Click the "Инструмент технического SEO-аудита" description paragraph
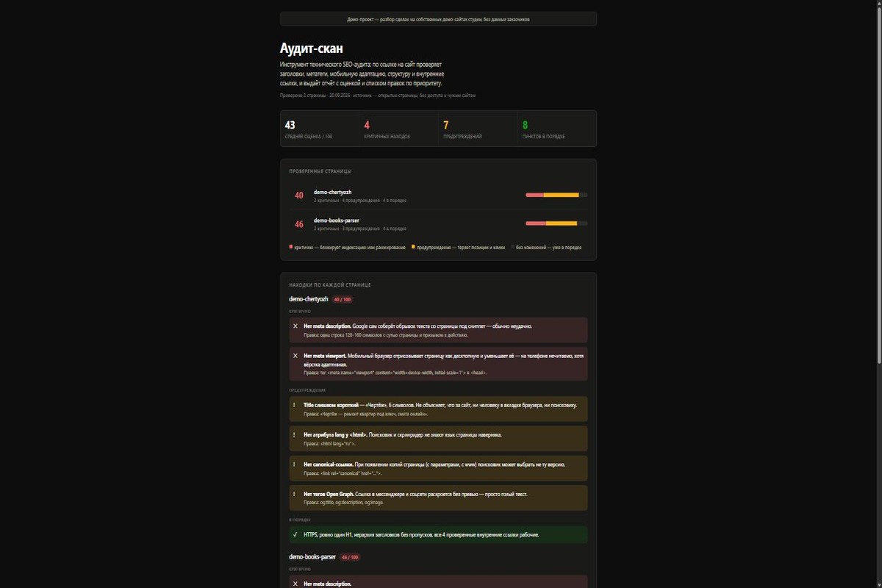This screenshot has height=588, width=882. (x=361, y=74)
